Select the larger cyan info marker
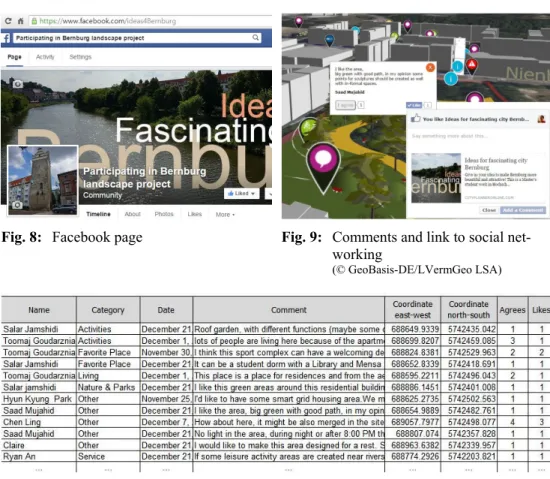Image resolution: width=550 pixels, height=479 pixels. (451, 79)
